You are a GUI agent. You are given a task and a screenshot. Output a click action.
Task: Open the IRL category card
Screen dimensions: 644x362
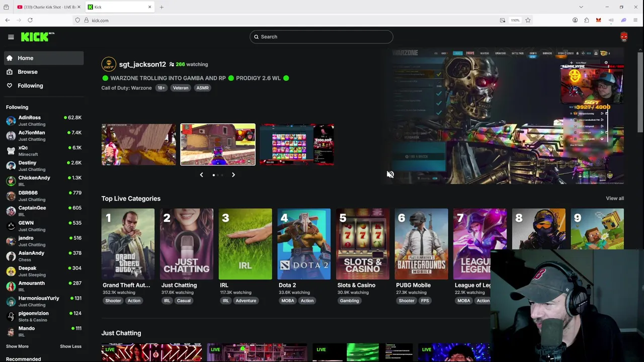(x=246, y=244)
